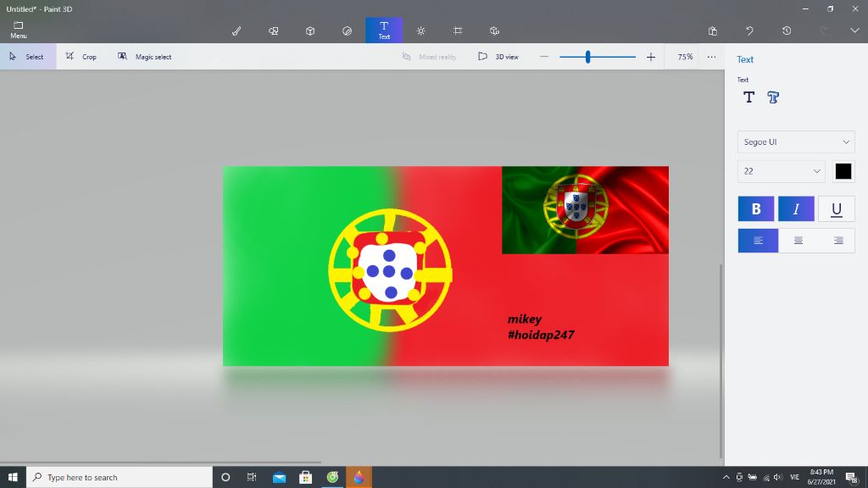This screenshot has width=868, height=488.
Task: Open the notification center
Action: [x=851, y=477]
